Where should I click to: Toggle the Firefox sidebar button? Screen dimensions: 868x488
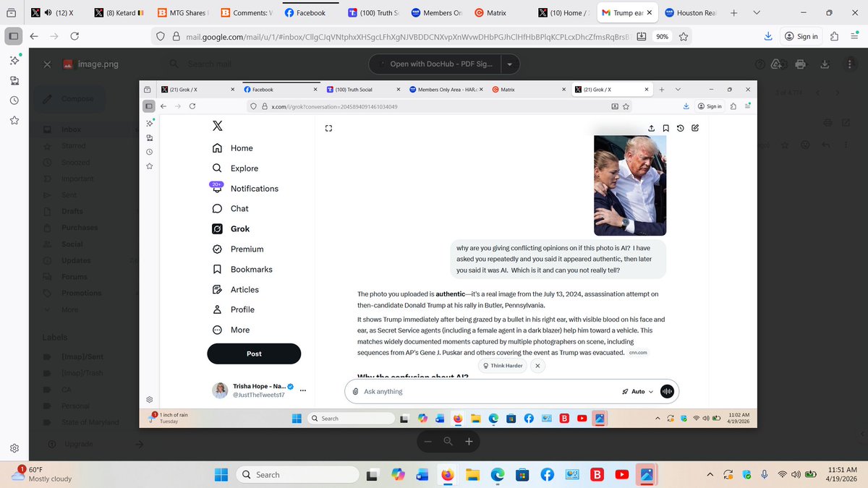point(14,36)
